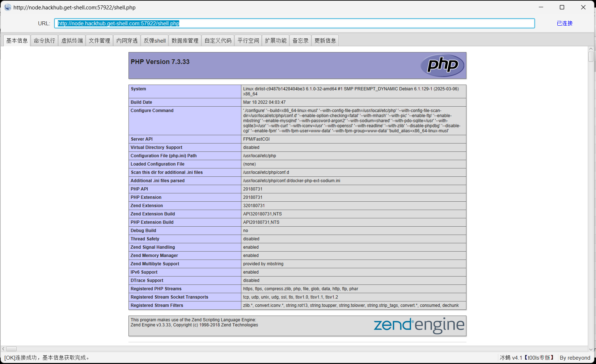This screenshot has width=596, height=364.
Task: Click the app icon in title bar
Action: 8,7
